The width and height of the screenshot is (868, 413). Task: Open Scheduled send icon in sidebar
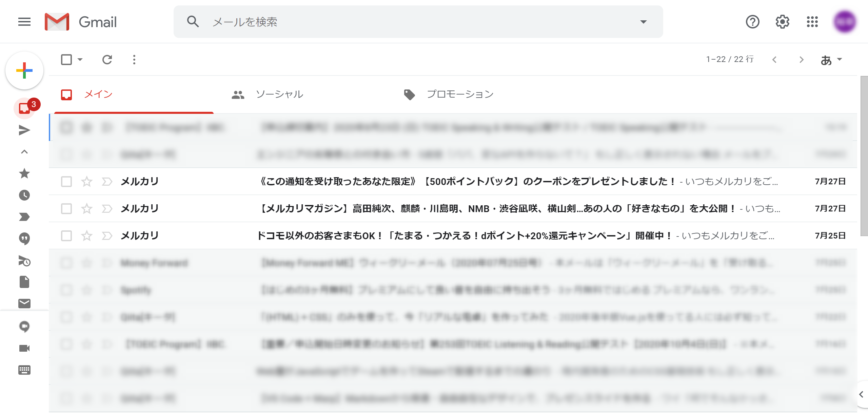click(x=24, y=261)
